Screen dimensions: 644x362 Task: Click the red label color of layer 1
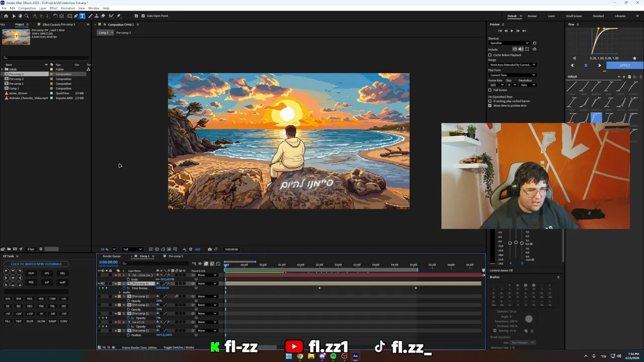(x=119, y=275)
